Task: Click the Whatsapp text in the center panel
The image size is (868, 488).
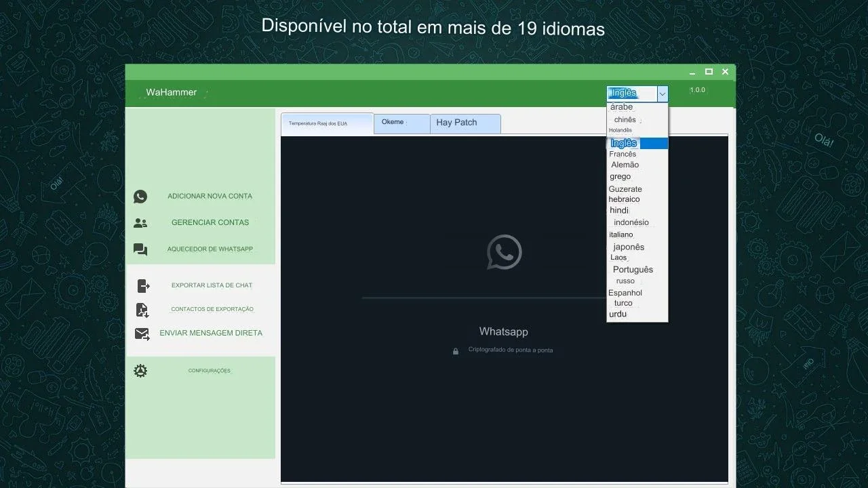Action: (503, 331)
